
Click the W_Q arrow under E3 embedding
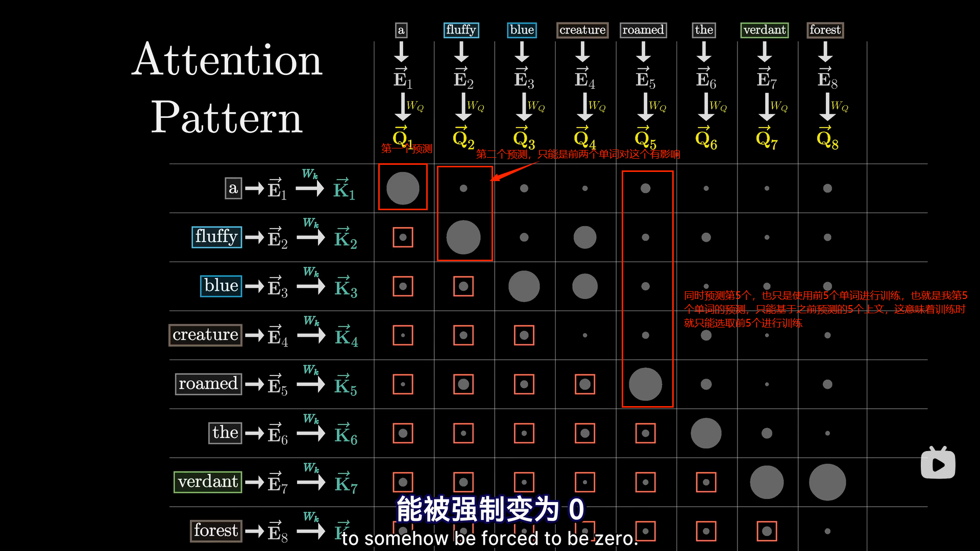click(524, 106)
